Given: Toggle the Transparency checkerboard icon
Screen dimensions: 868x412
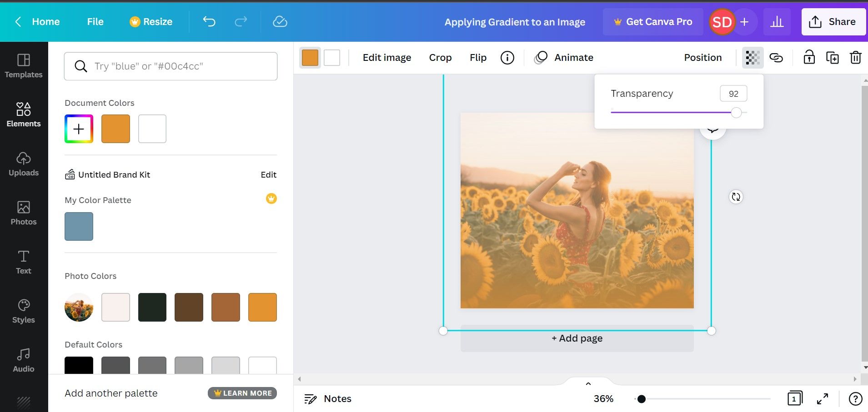Looking at the screenshot, I should pos(753,58).
